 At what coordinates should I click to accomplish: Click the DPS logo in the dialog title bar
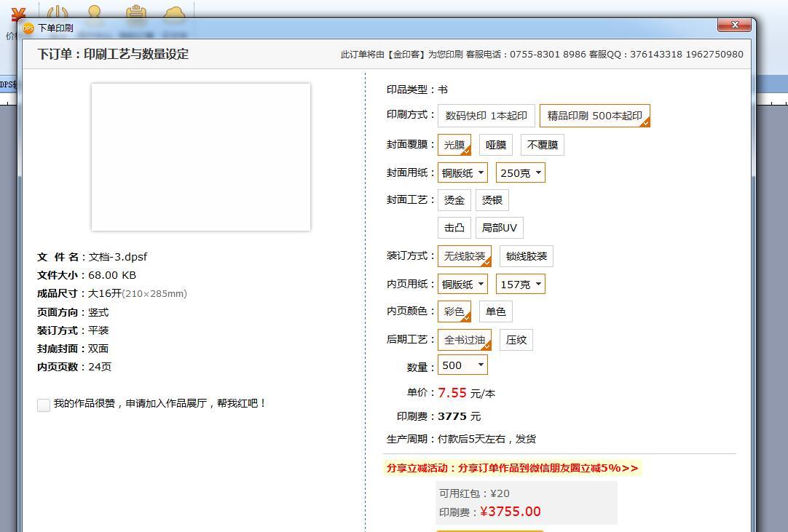tap(28, 28)
